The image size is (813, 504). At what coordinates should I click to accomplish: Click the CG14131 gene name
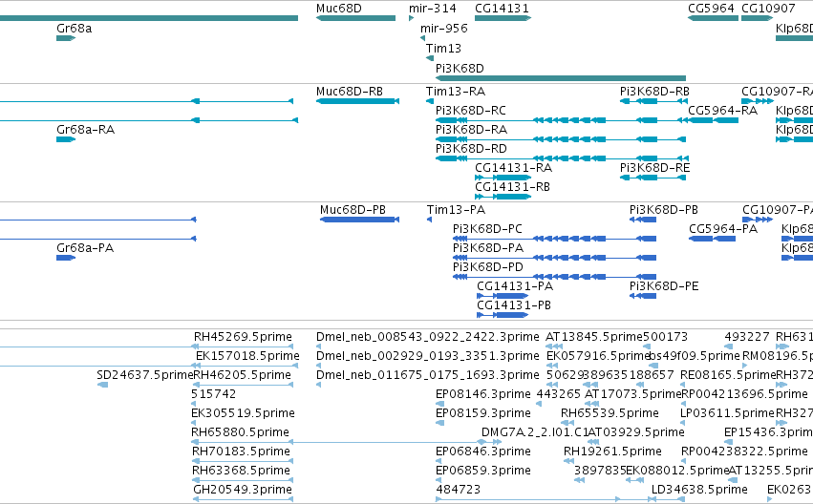502,9
